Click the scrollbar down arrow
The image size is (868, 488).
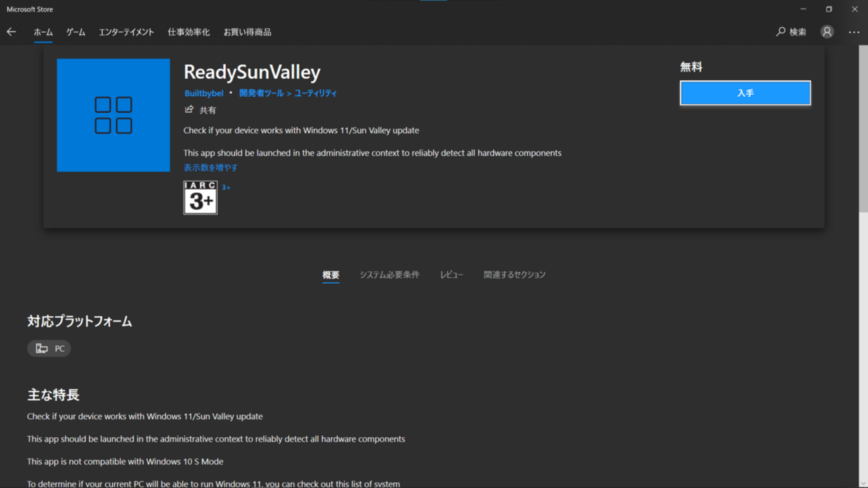click(x=863, y=483)
